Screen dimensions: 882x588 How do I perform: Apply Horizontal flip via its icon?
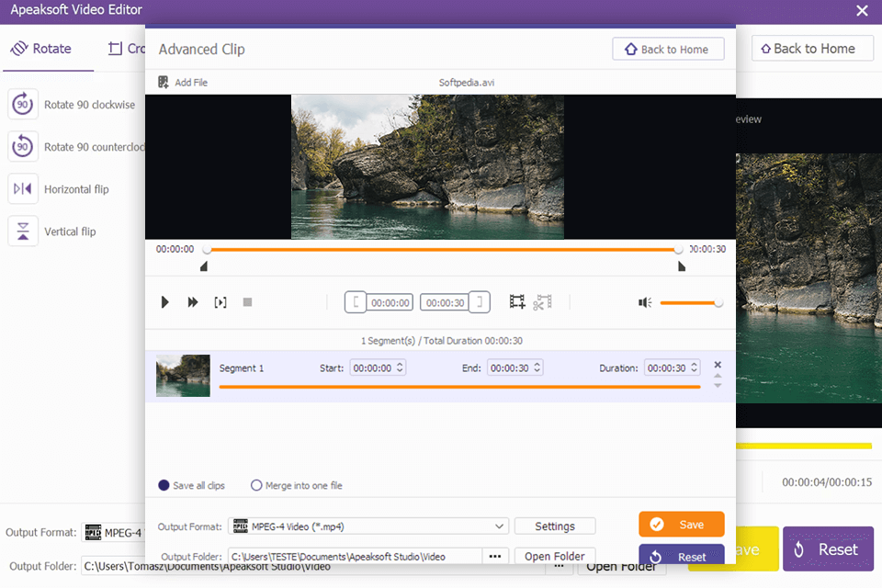pos(23,188)
